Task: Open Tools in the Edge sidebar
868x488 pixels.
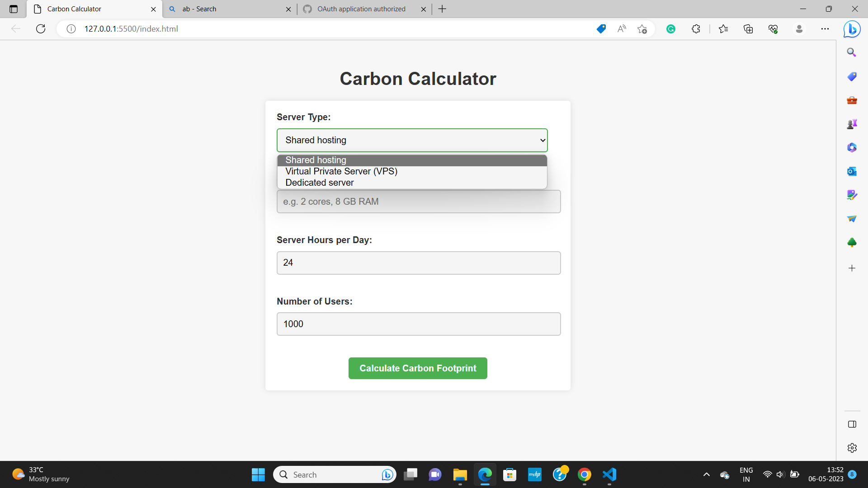Action: pyautogui.click(x=852, y=100)
